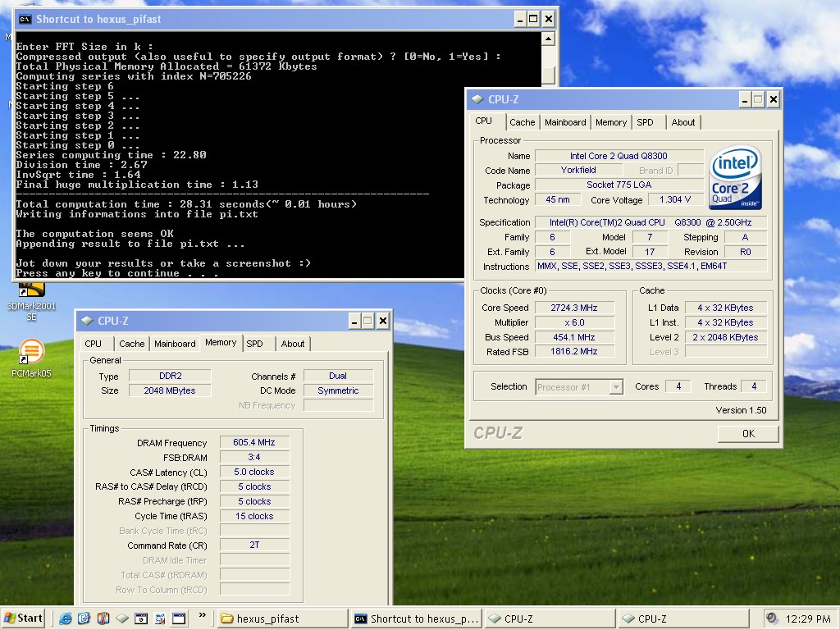Select Mainboard tab in memory CPU-Z window
Image resolution: width=840 pixels, height=630 pixels.
tap(175, 344)
